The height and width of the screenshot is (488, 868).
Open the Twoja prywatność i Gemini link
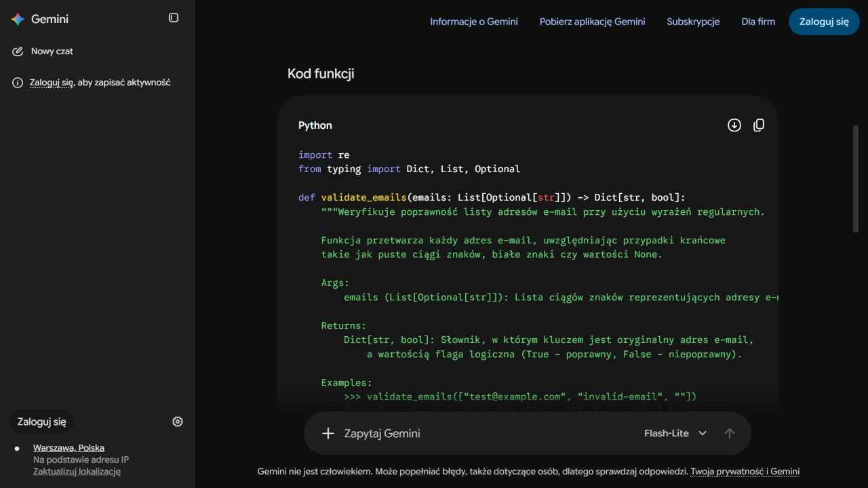[x=745, y=471]
